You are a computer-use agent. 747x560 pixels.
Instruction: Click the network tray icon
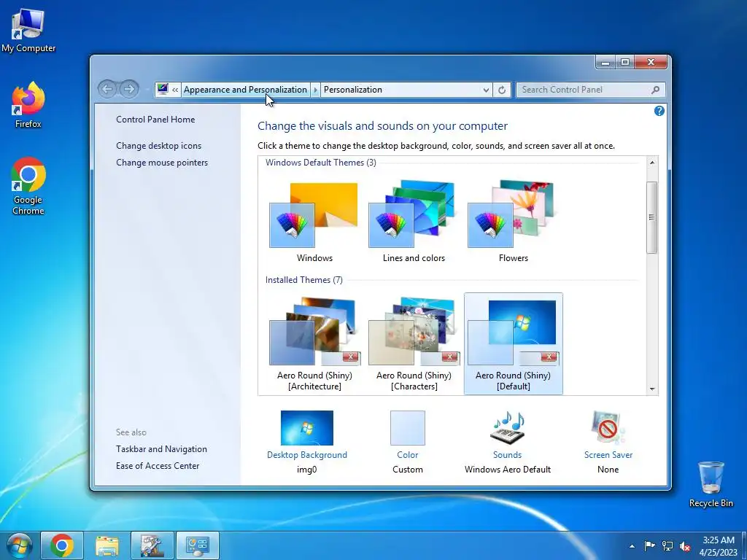pos(667,546)
